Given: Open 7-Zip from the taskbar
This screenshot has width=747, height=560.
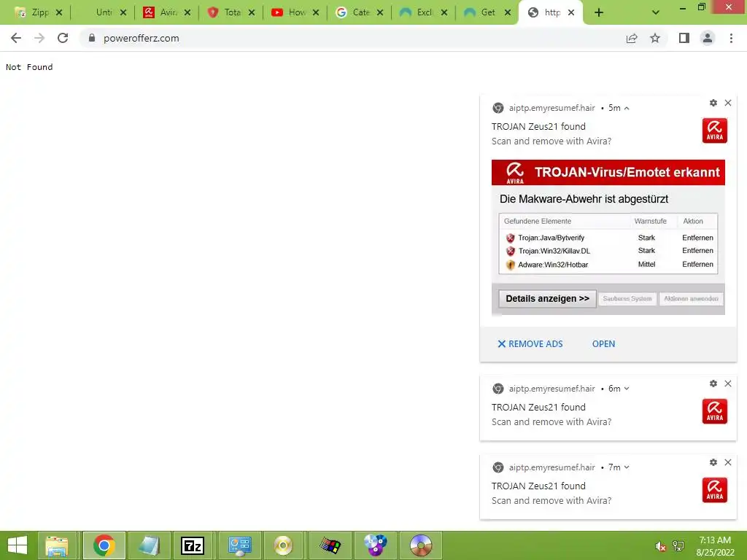Looking at the screenshot, I should coord(193,545).
